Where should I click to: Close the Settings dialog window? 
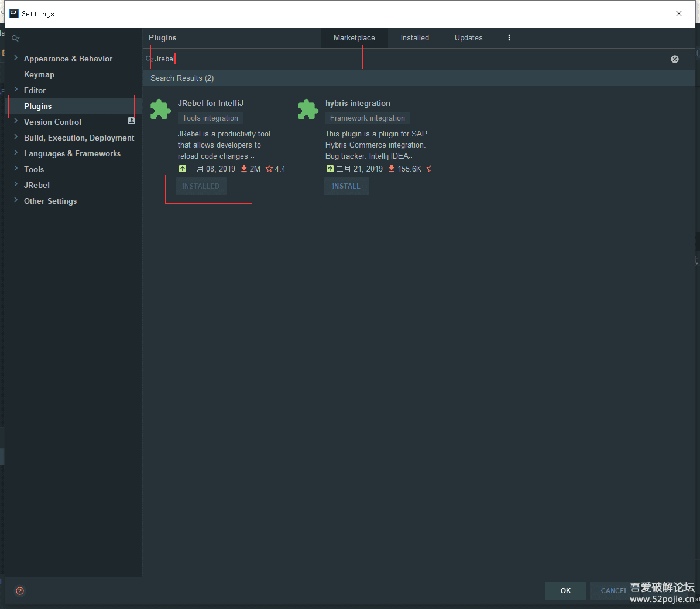pos(678,13)
